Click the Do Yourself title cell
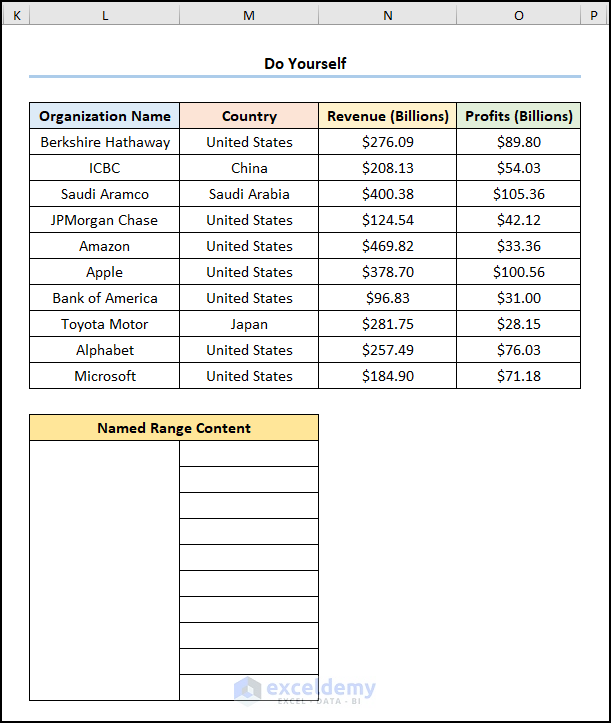Screen dimensions: 611x723 (x=305, y=63)
